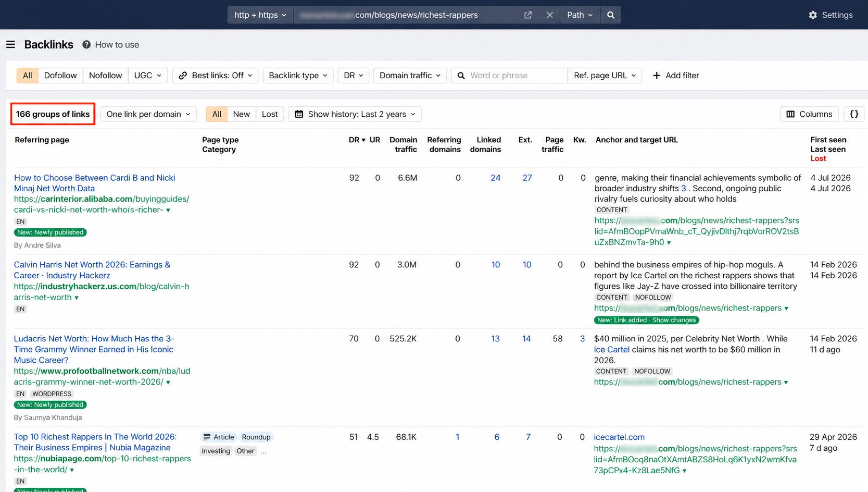Screen dimensions: 868x492
Task: Click the WORDPRESS tag in Ludacris row
Action: (52, 394)
